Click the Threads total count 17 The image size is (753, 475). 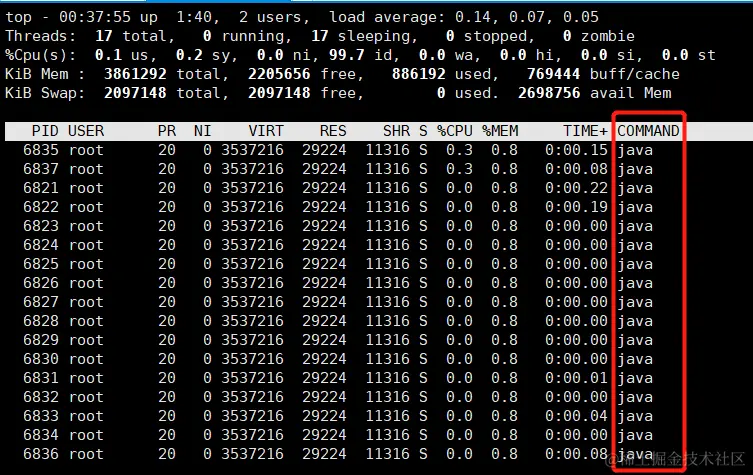104,36
